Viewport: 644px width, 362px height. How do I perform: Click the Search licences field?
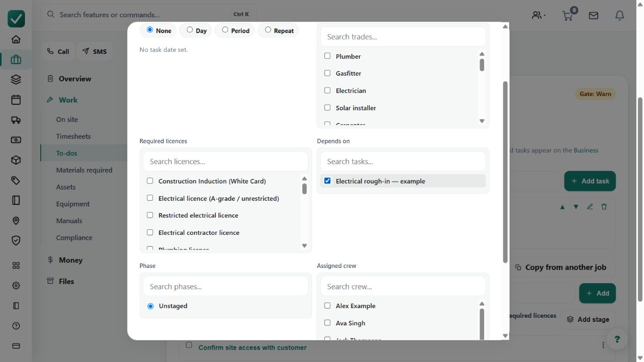click(226, 161)
